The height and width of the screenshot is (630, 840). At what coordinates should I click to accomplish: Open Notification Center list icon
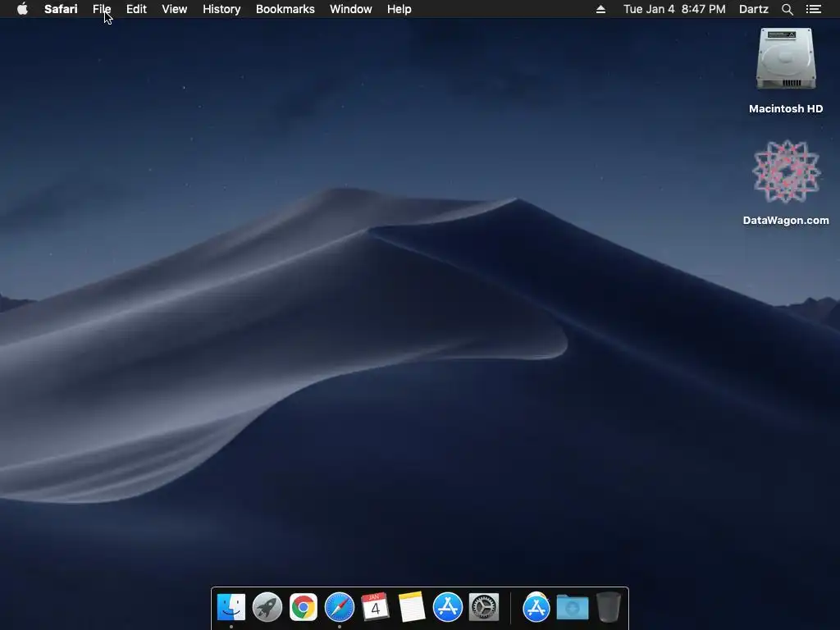click(x=813, y=9)
